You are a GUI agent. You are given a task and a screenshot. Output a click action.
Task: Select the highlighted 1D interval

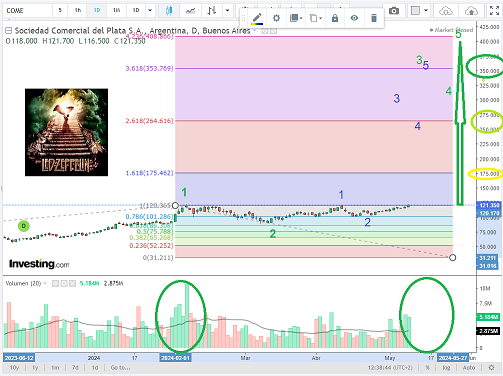click(97, 10)
